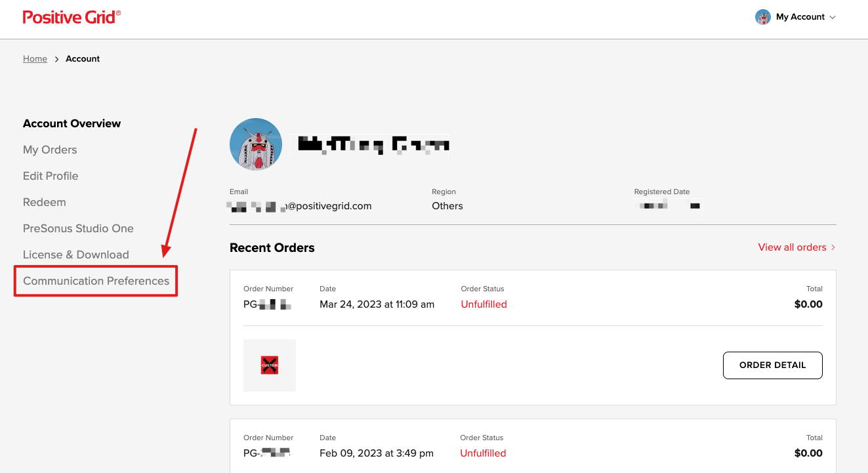Open the Positive Grid logo homepage

72,17
